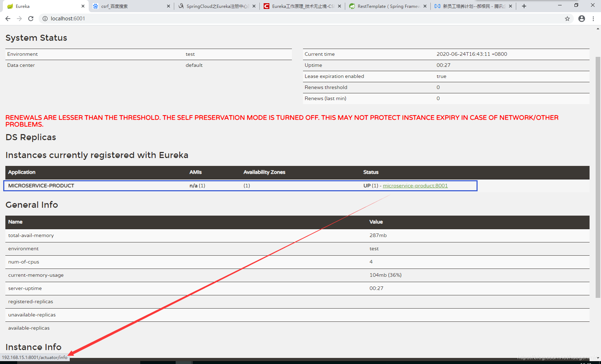Close the 新员工培养计划 tab
The width and height of the screenshot is (601, 364).
510,6
